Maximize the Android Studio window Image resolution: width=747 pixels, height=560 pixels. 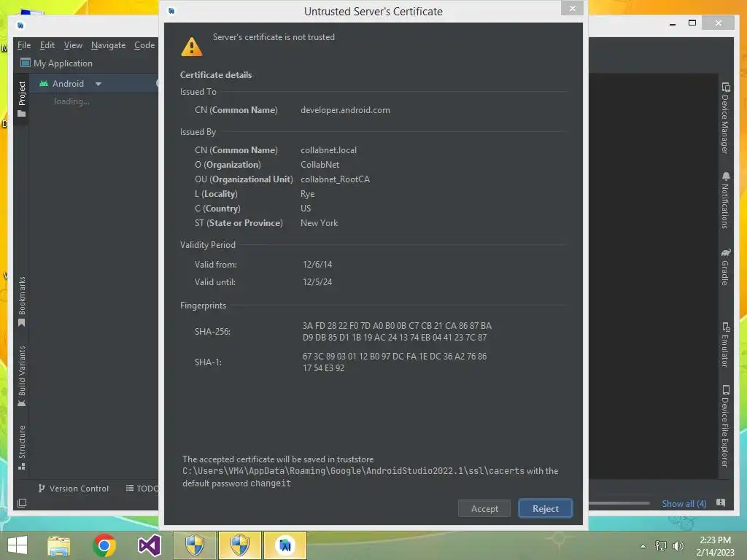point(692,23)
